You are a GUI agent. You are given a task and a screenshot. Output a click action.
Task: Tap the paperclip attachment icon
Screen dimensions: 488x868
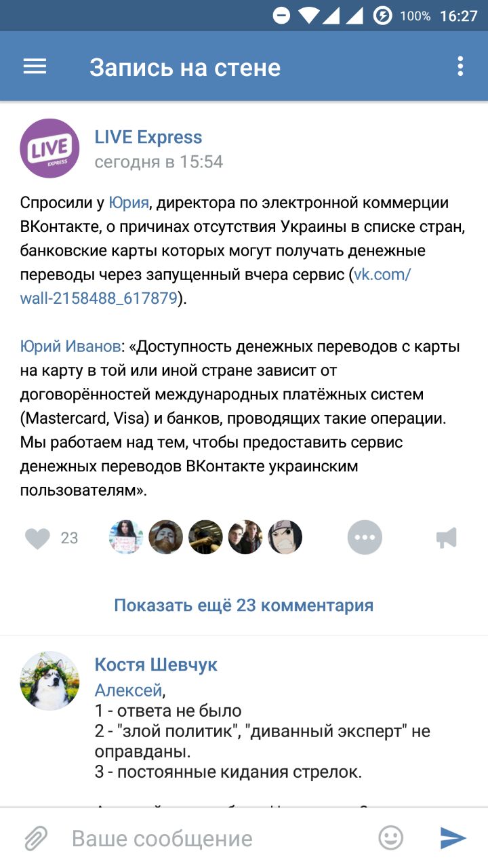[36, 838]
